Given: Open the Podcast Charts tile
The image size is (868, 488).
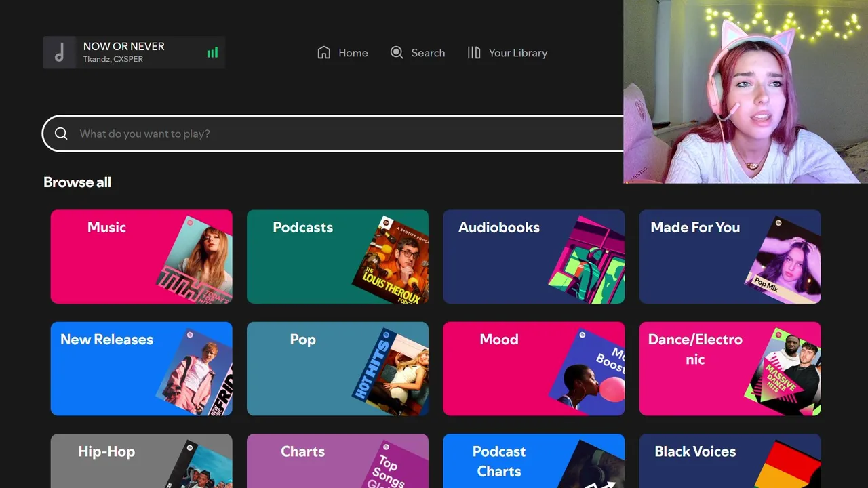Looking at the screenshot, I should 534,461.
